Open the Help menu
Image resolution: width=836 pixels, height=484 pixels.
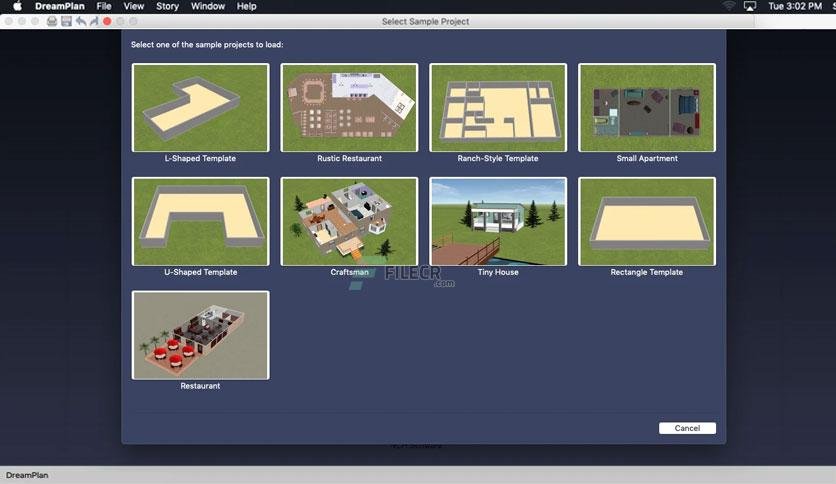pos(247,6)
